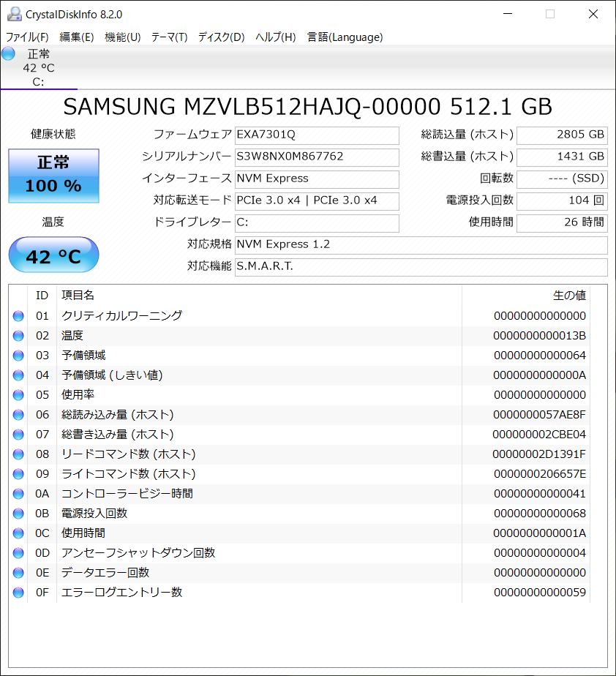Click the transfer mode field PCIe 3.0 x4
The image size is (616, 676).
click(317, 201)
